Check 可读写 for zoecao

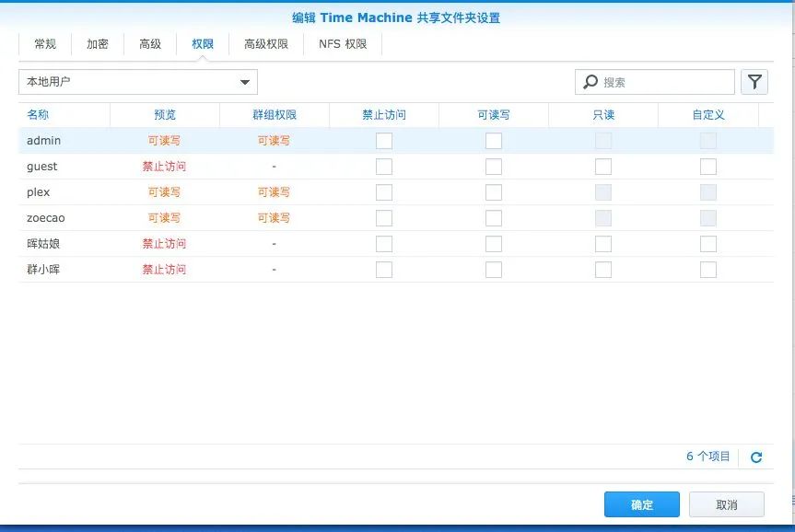pyautogui.click(x=494, y=218)
